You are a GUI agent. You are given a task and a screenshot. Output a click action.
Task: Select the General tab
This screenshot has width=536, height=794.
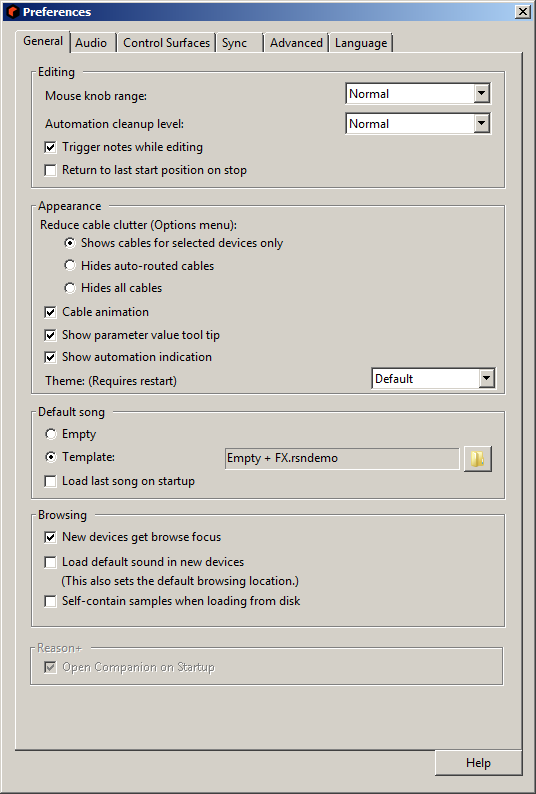[43, 41]
